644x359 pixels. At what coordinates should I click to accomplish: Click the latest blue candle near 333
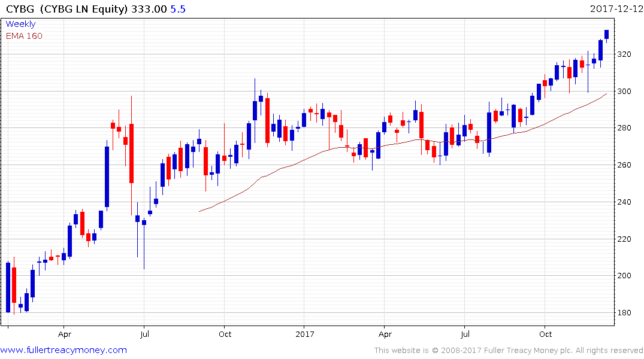pos(607,35)
